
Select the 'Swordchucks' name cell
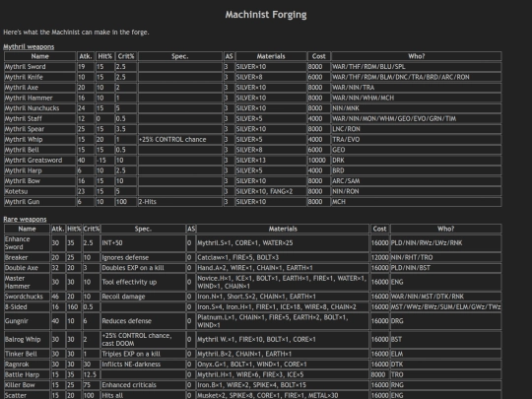click(28, 297)
